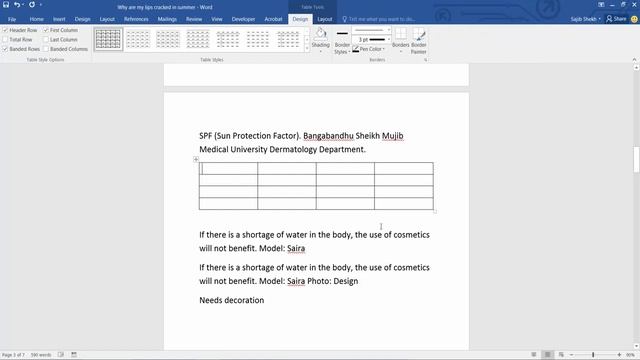Apply the third table style in gallery
Screen dimensions: 640x360
(168, 39)
